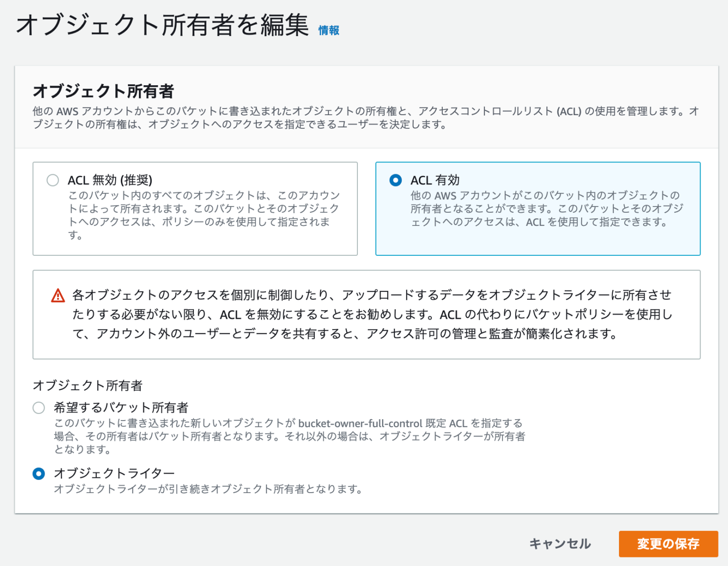Click the description under ACL 有効 option
This screenshot has height=566, width=728.
pyautogui.click(x=544, y=208)
